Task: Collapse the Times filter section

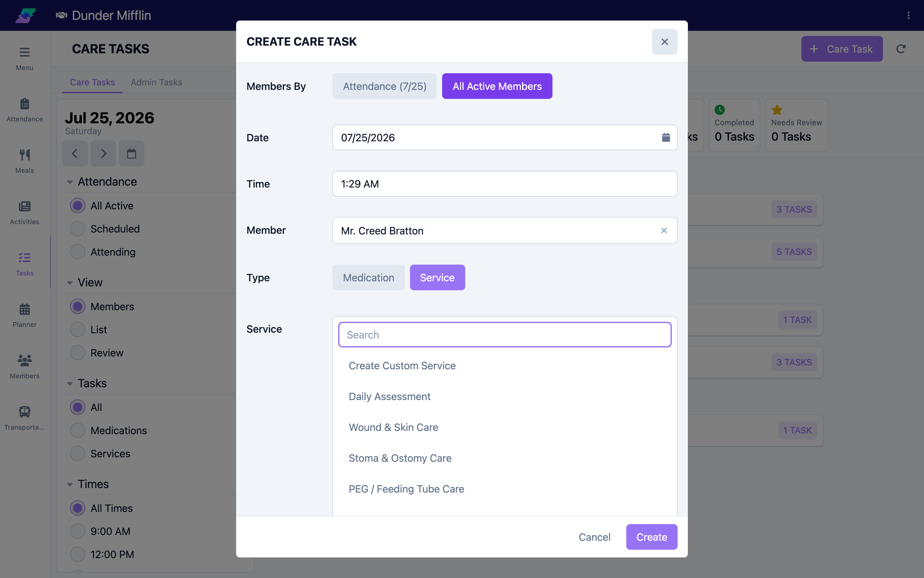Action: 70,484
